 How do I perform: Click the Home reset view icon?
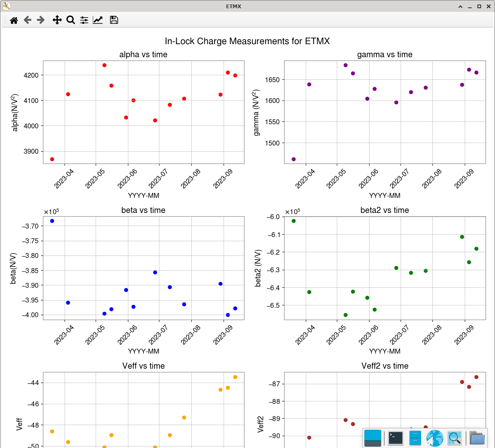pyautogui.click(x=14, y=20)
